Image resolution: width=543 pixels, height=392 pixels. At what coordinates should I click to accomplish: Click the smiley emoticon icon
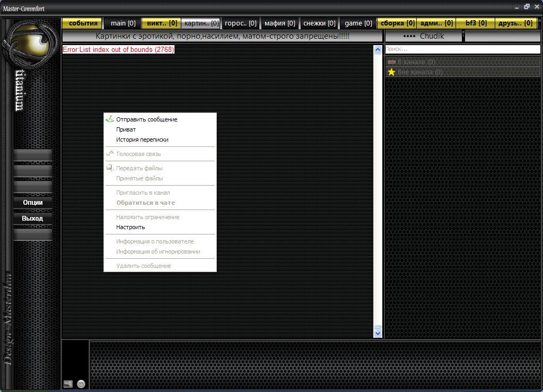point(81,384)
